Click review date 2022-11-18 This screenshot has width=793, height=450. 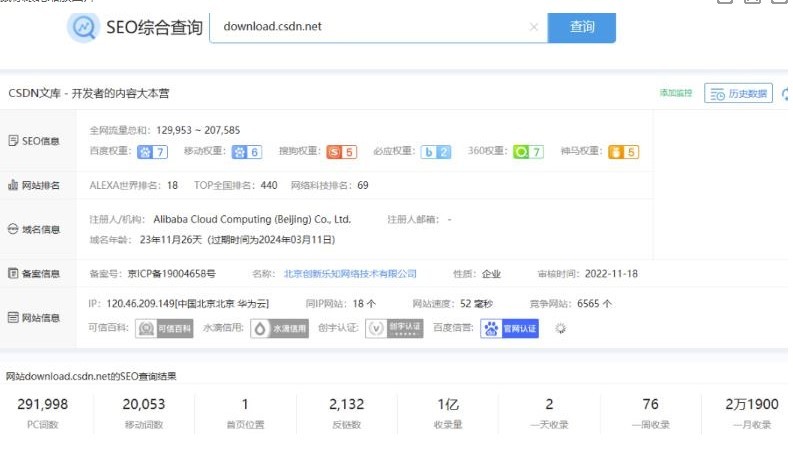[611, 274]
